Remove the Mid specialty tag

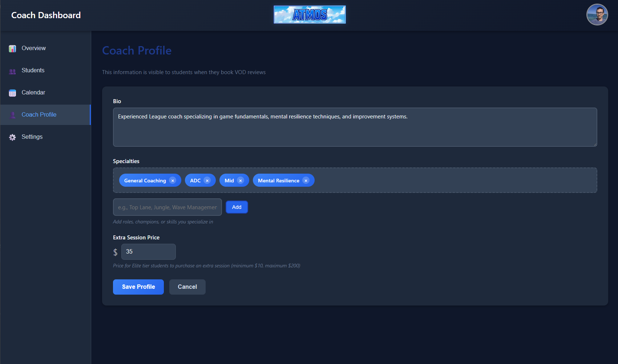[241, 181]
